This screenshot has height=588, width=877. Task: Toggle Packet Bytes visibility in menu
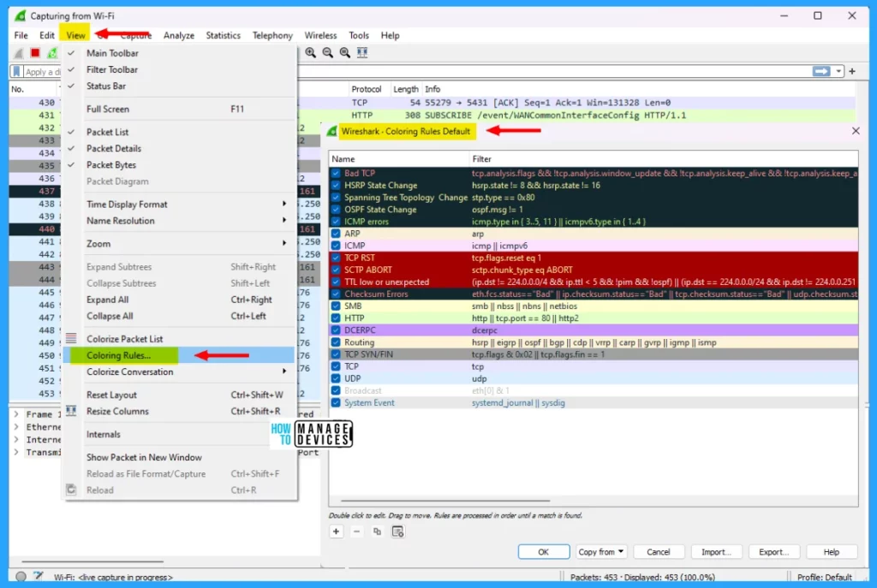[180, 165]
